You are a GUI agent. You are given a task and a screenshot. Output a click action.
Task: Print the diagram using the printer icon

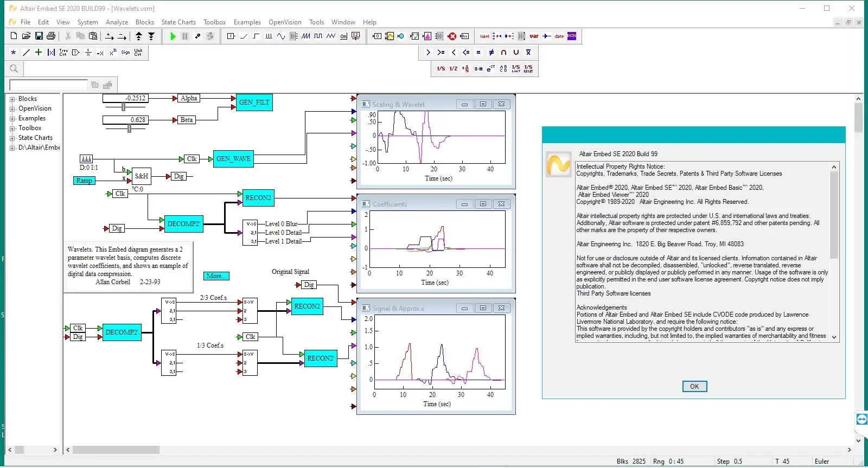51,36
